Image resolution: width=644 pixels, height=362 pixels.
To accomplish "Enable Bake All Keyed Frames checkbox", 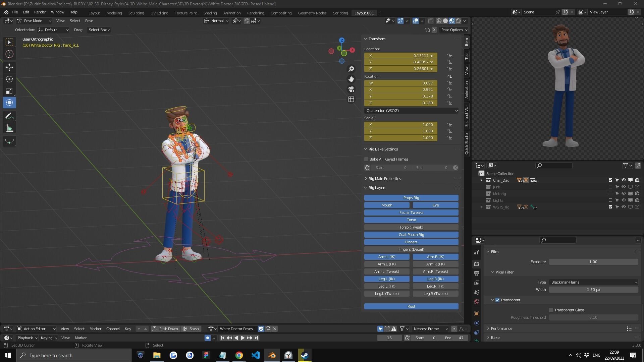I will pos(367,159).
